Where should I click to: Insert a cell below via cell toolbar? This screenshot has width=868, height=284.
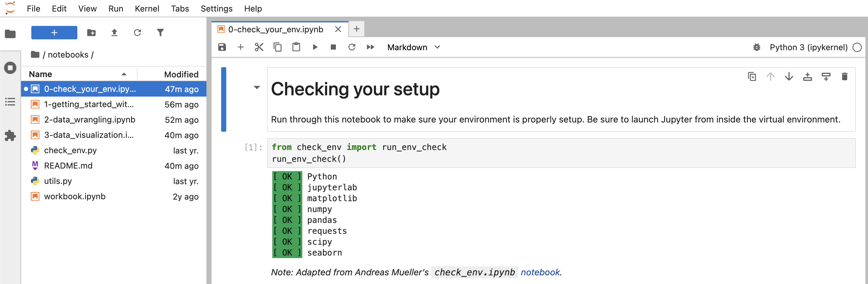pos(826,76)
